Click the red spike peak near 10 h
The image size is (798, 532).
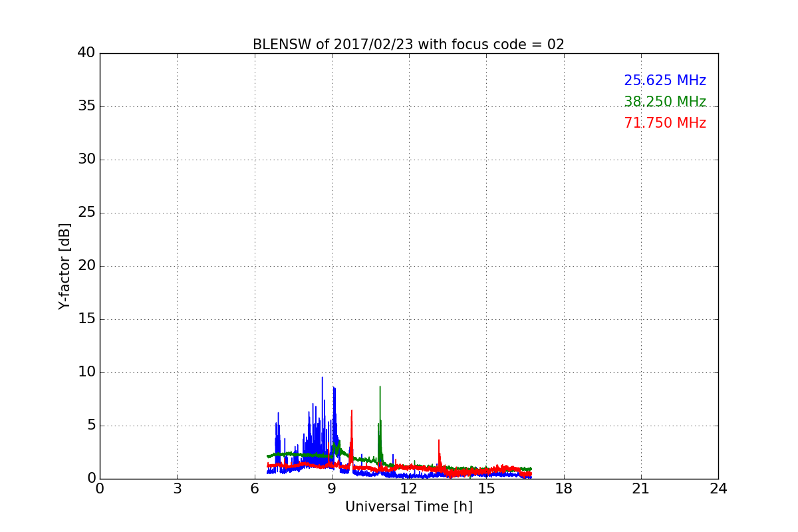(x=352, y=411)
